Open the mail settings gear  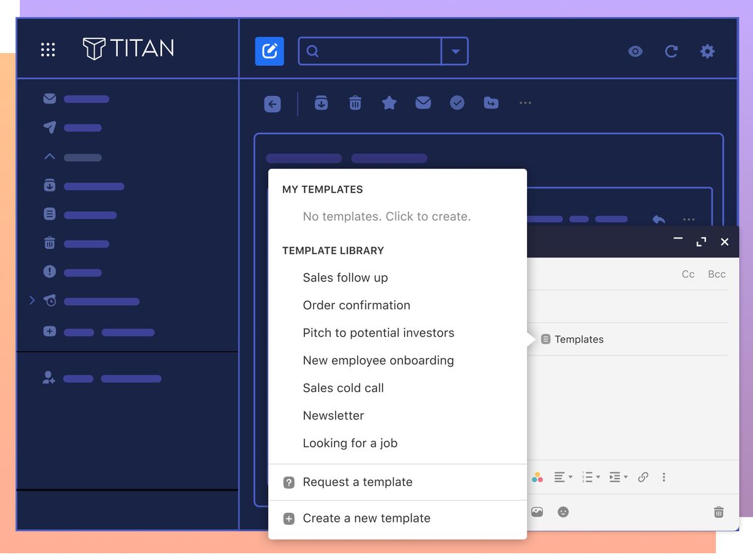pyautogui.click(x=708, y=51)
